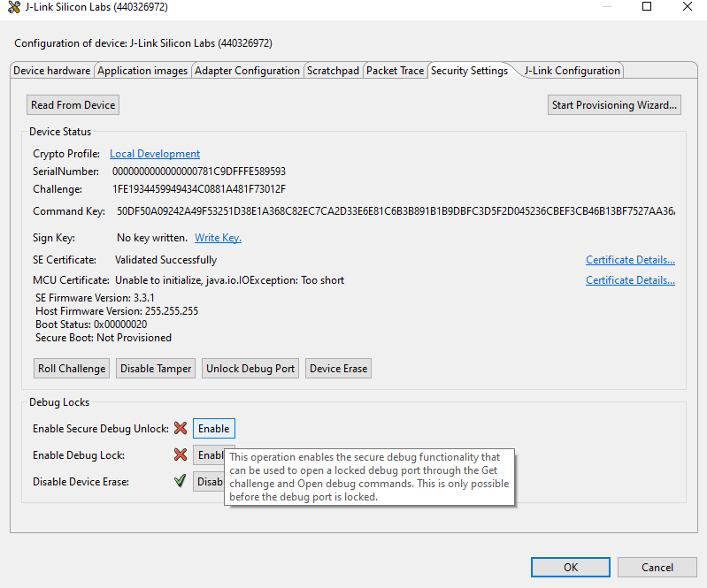The width and height of the screenshot is (707, 588).
Task: Click the 'Enable Secure Debug Unlock:' label
Action: 101,429
